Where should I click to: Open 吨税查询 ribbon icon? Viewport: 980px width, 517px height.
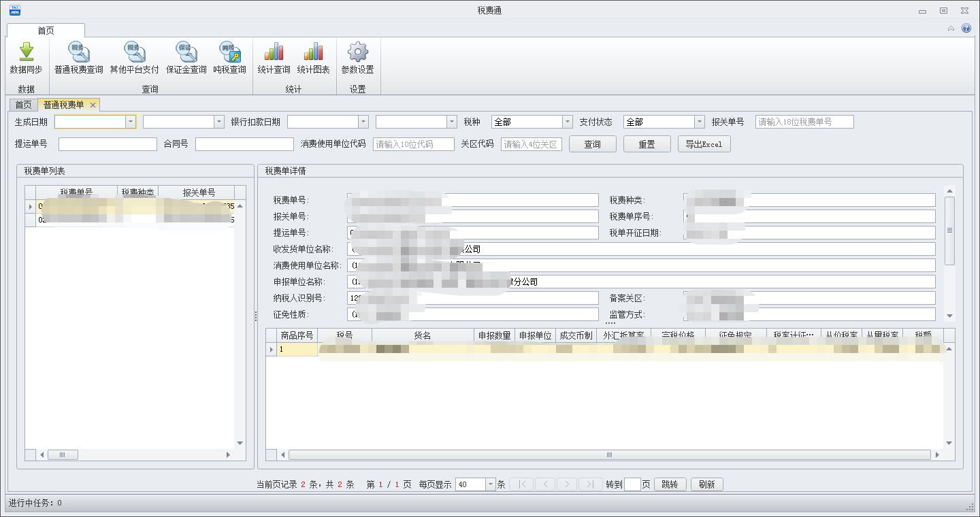point(229,59)
